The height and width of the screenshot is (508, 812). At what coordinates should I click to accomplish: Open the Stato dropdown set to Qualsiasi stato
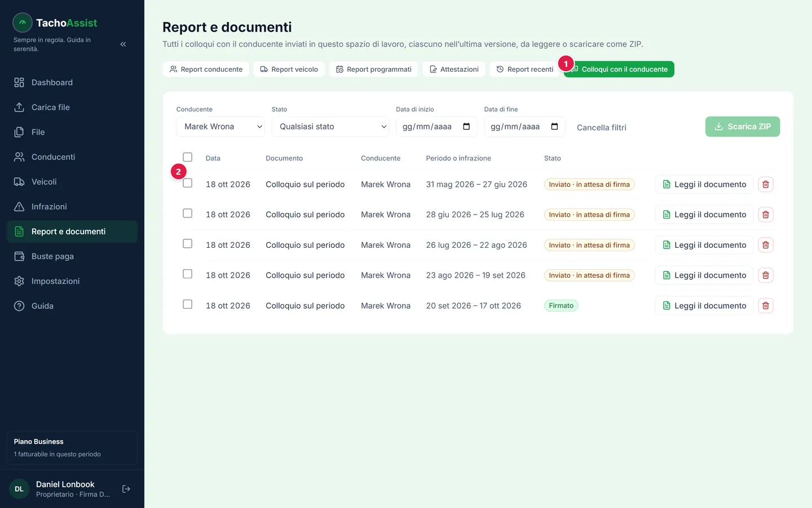pyautogui.click(x=330, y=126)
